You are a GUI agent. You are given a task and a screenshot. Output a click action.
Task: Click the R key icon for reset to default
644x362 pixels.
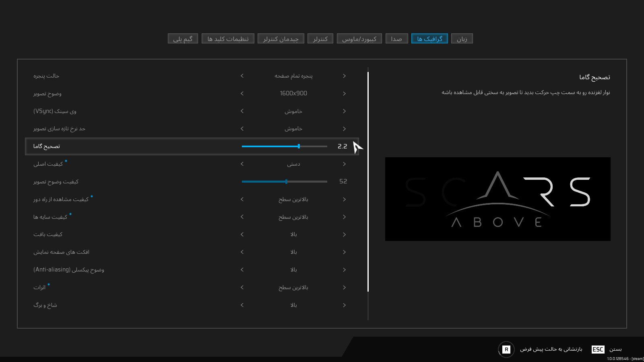coord(506,350)
